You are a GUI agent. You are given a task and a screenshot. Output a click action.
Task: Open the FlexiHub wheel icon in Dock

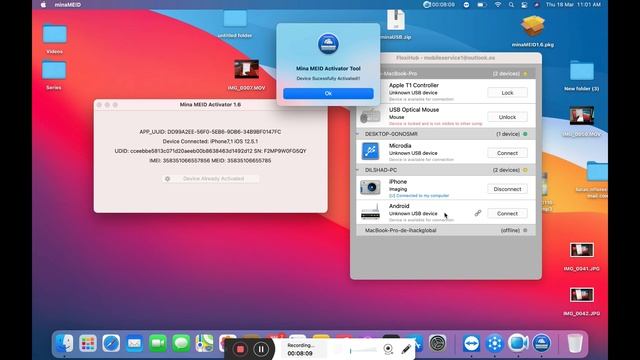coord(495,343)
